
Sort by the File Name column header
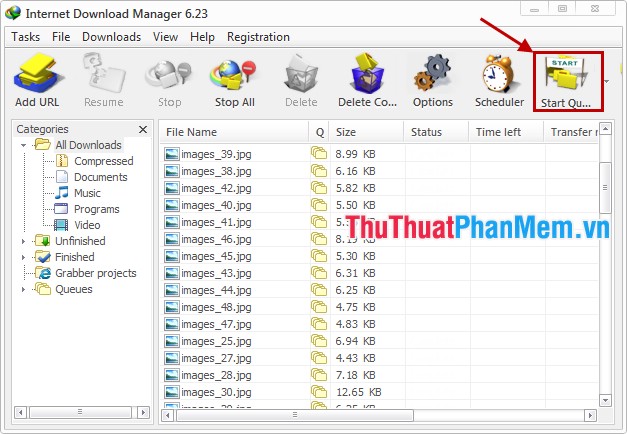coord(234,132)
